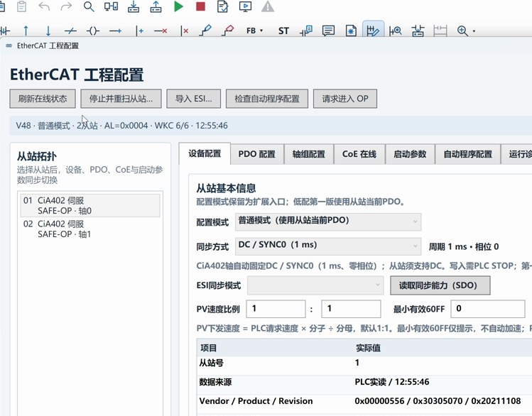Open the magnifier search icon in top toolbar
Image resolution: width=532 pixels, height=416 pixels.
pos(89,6)
